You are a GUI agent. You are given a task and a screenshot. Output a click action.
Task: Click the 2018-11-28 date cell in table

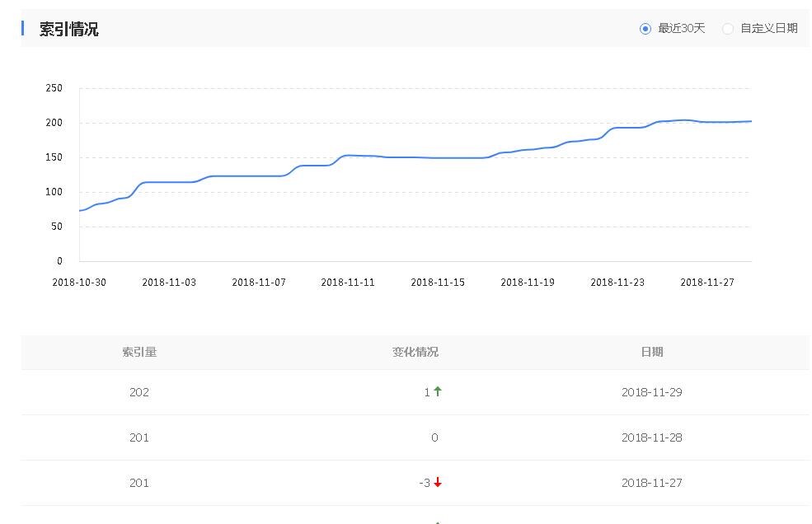[x=651, y=437]
